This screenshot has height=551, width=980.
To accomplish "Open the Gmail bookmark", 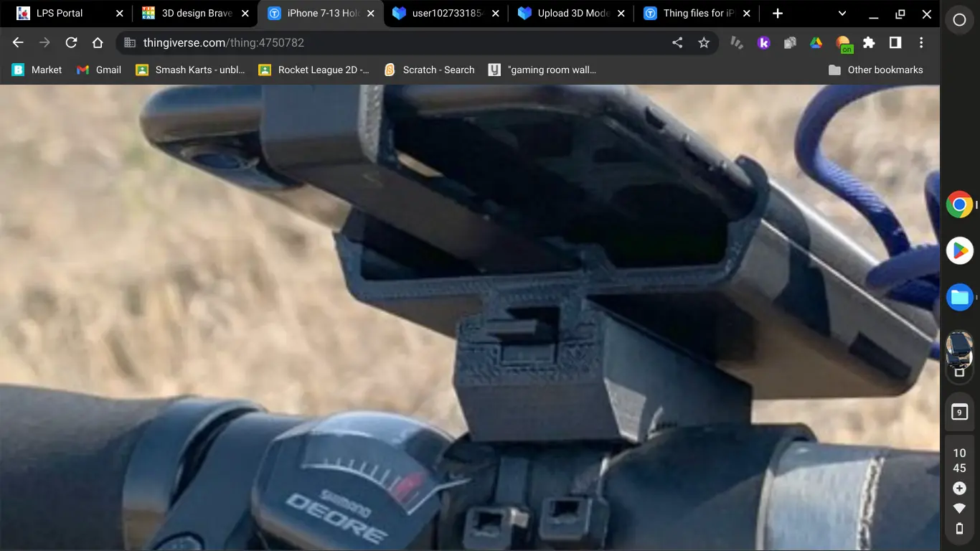I will pyautogui.click(x=99, y=70).
